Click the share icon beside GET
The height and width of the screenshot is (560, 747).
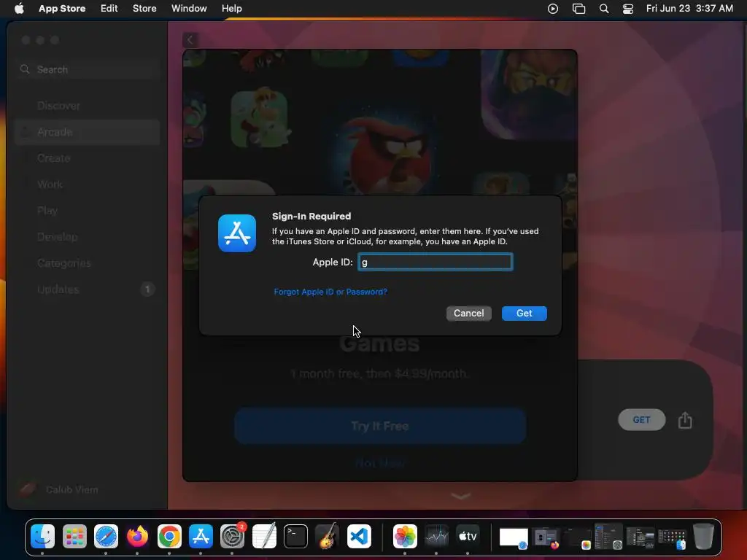coord(685,420)
